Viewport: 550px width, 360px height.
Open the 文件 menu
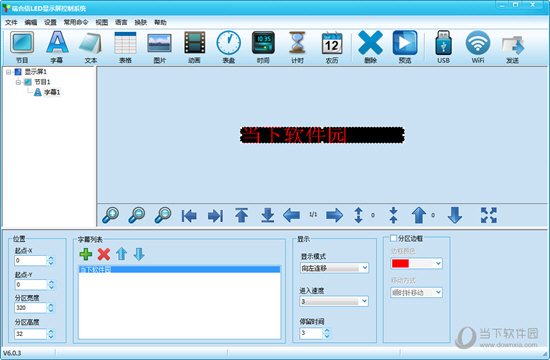coord(11,22)
